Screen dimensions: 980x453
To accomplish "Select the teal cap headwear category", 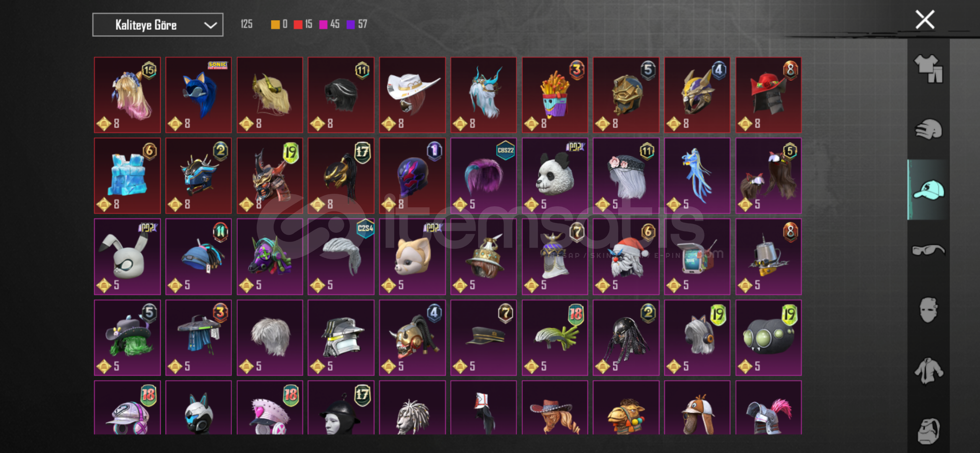I will [928, 190].
